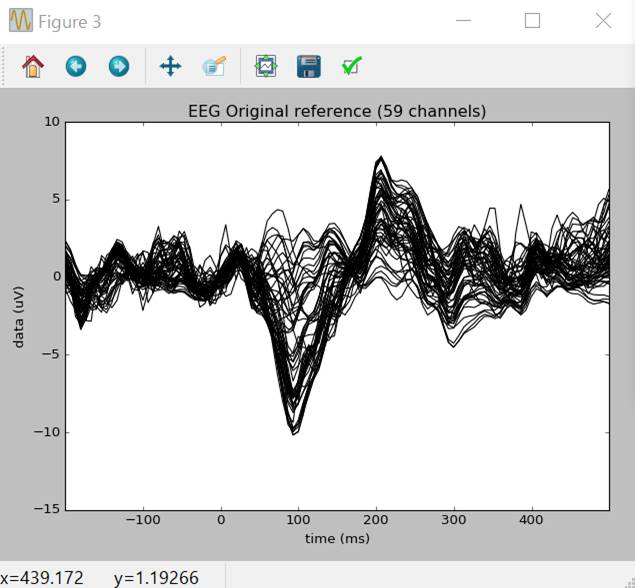Open Configure subplots dialog
Viewport: 635px width, 588px height.
point(265,67)
